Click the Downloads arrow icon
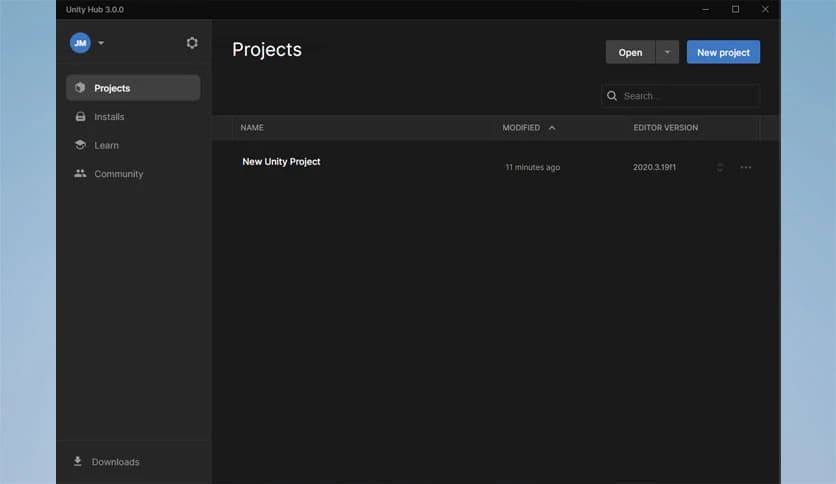Viewport: 836px width, 484px height. (x=77, y=461)
